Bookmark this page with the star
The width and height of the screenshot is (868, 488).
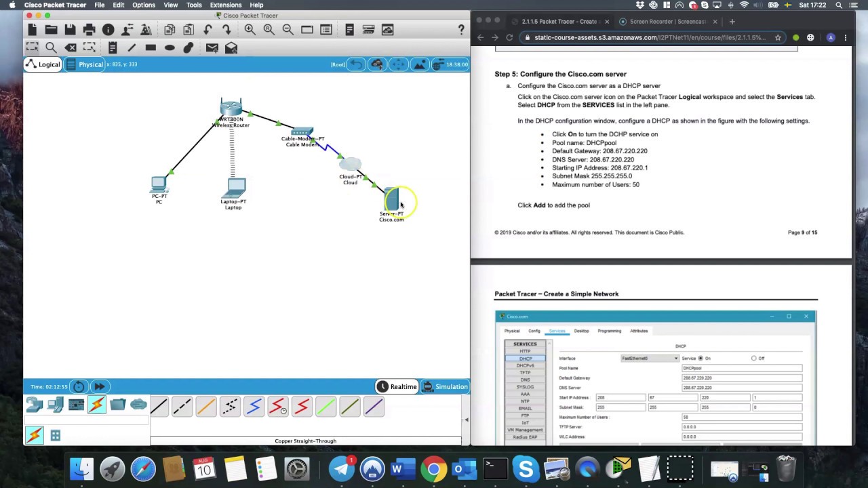(x=778, y=38)
